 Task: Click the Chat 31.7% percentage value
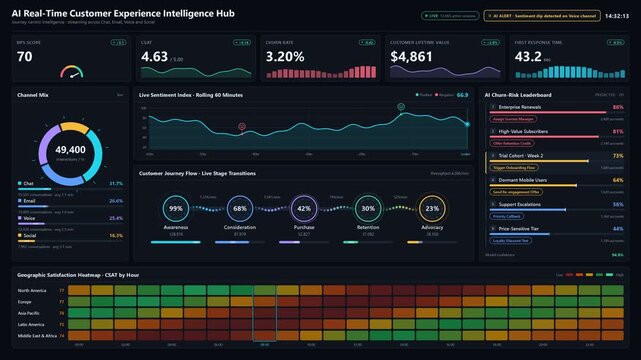tap(116, 183)
